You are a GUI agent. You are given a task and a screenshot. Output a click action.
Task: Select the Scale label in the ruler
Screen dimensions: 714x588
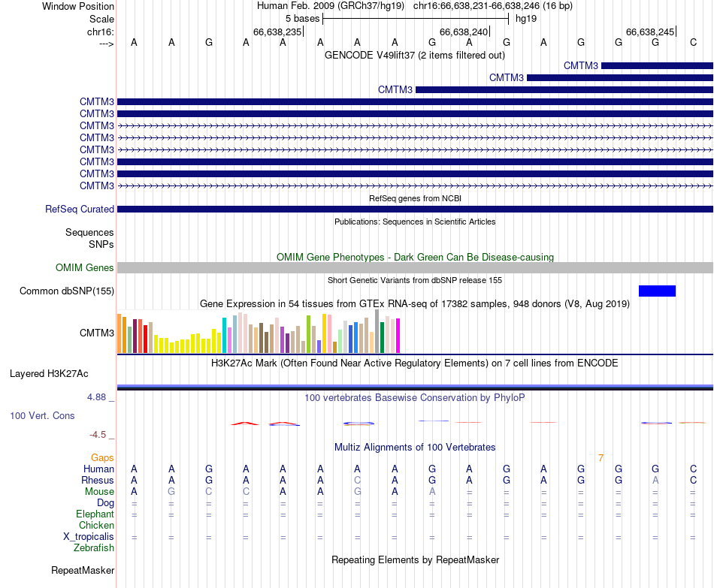pyautogui.click(x=101, y=19)
